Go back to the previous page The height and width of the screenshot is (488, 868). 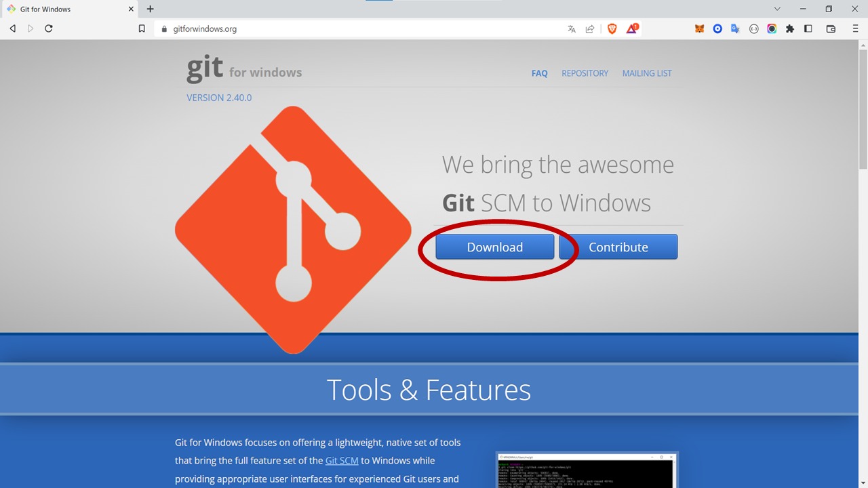[x=12, y=28]
